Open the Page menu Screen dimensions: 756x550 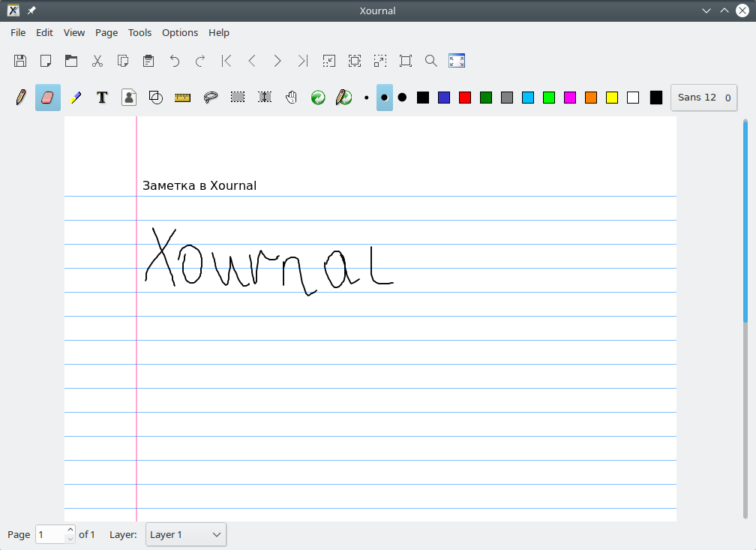pos(106,33)
